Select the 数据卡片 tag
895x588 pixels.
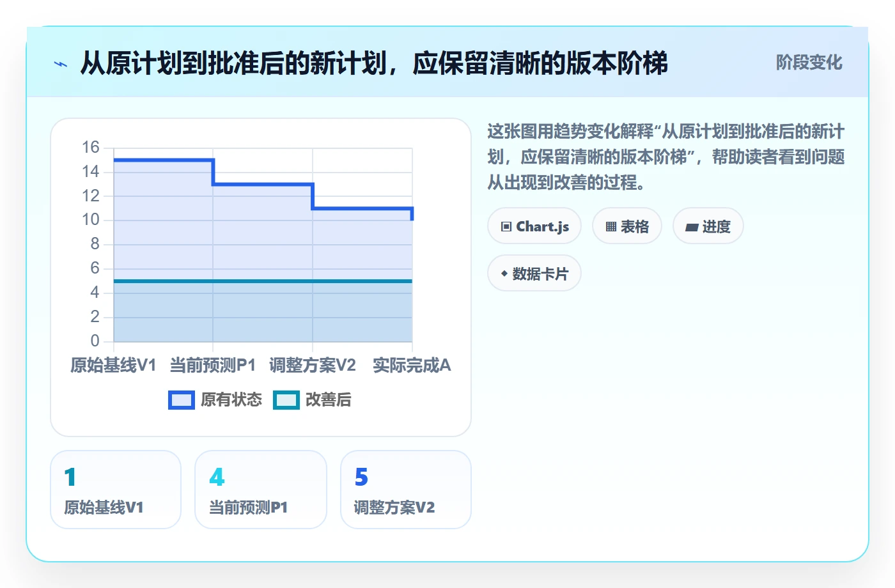coord(534,274)
